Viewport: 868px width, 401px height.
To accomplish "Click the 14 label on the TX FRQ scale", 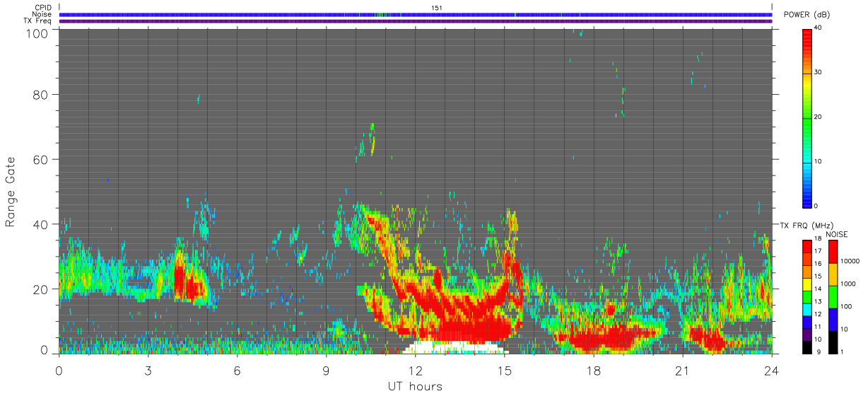I will [818, 289].
